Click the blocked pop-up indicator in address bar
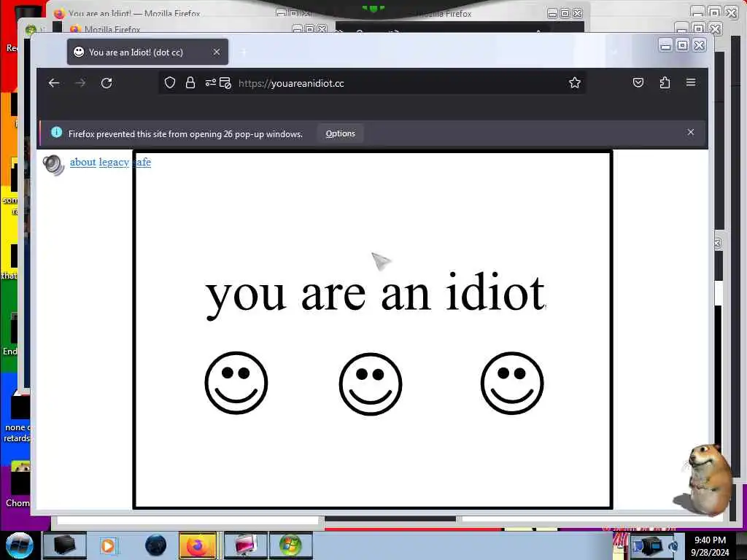The image size is (747, 560). tap(225, 83)
